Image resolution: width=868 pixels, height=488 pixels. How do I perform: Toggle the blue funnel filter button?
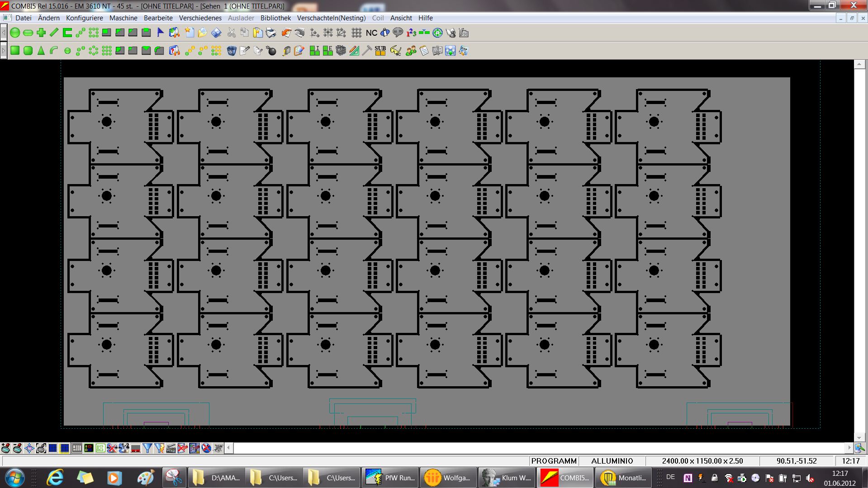coord(147,448)
